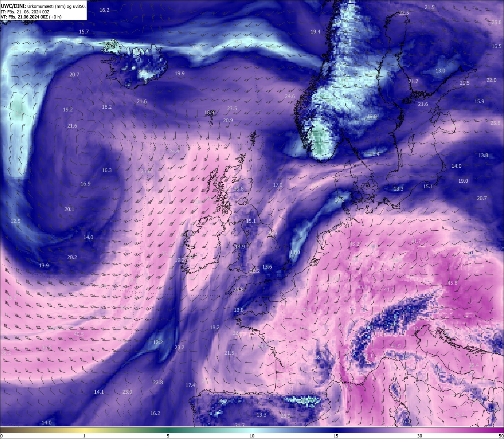Click the 14.9 value label
This screenshot has height=439, width=504.
click(x=240, y=246)
